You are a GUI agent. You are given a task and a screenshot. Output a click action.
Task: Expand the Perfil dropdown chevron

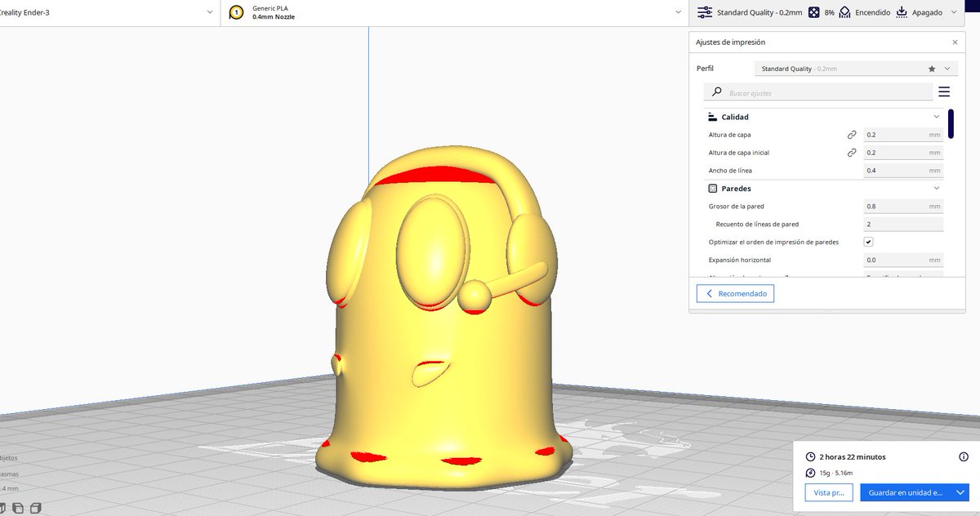[x=947, y=69]
